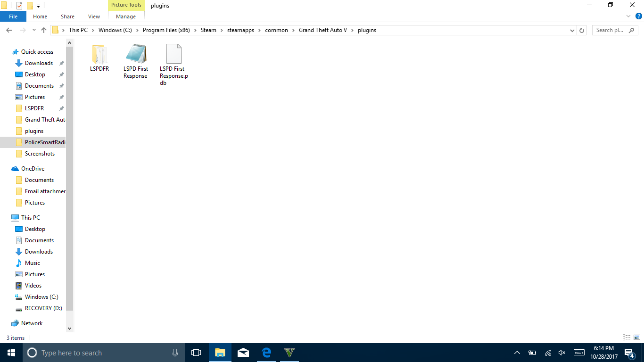The height and width of the screenshot is (362, 644).
Task: Navigate to Grand Theft Auto V breadcrumb
Action: [323, 30]
